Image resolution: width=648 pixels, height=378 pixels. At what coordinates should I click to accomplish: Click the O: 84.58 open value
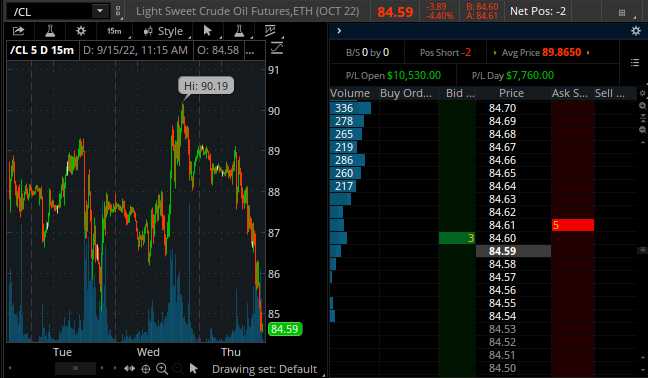click(218, 50)
